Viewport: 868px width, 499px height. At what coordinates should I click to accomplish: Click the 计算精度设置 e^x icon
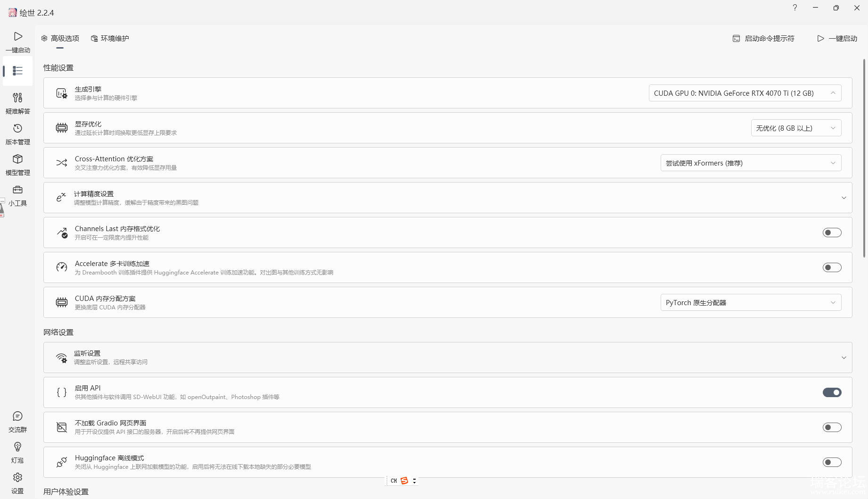[61, 198]
